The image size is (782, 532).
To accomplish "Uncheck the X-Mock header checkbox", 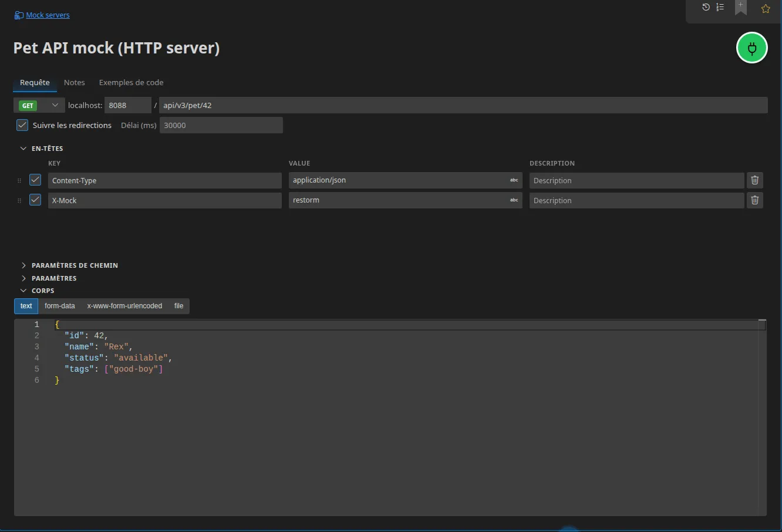I will coord(35,200).
